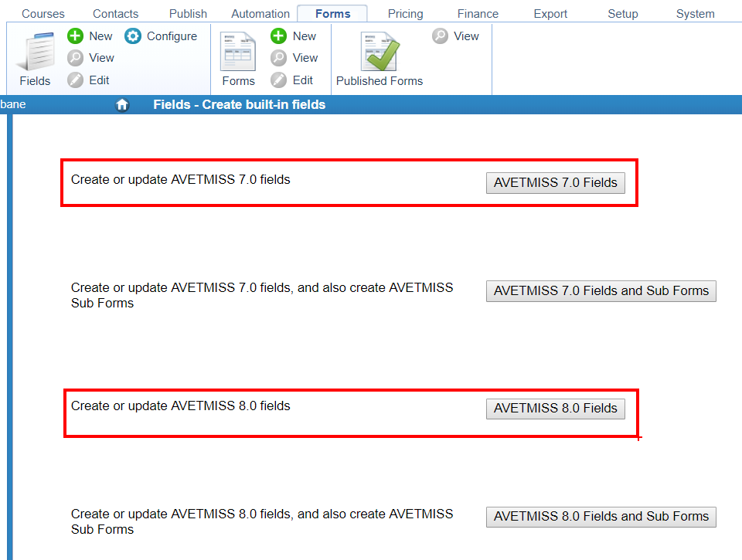Image resolution: width=742 pixels, height=560 pixels.
Task: Click AVETMISS 8.0 Fields and Sub Forms
Action: 601,517
